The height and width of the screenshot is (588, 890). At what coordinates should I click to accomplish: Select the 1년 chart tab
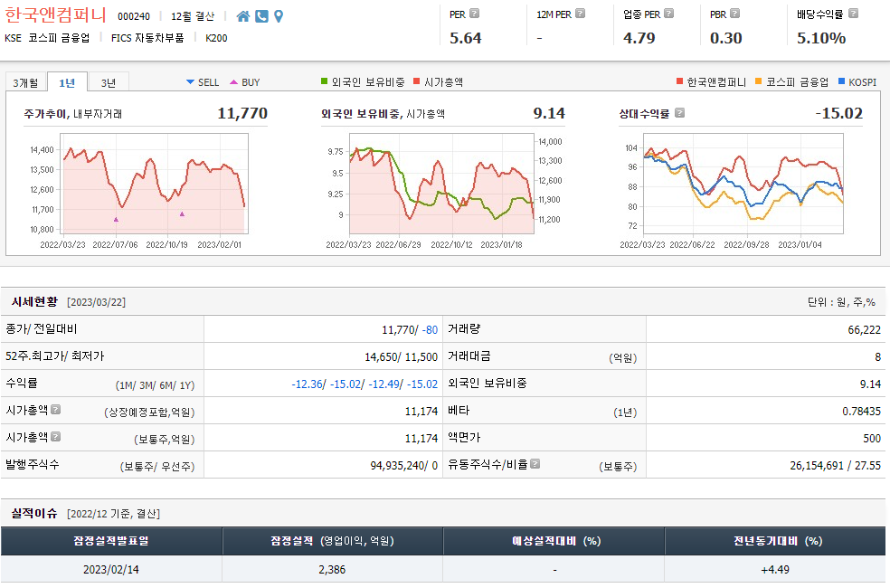click(67, 83)
